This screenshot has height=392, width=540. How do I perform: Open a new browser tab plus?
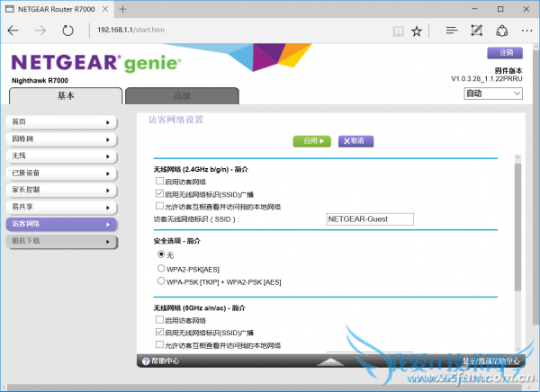pyautogui.click(x=122, y=9)
